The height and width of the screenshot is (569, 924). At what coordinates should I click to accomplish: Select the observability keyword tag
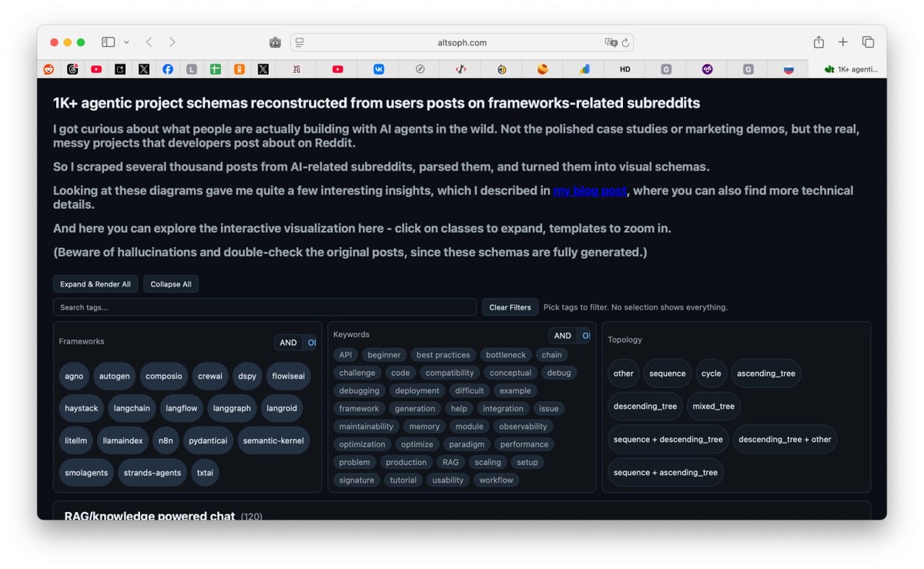[523, 427]
